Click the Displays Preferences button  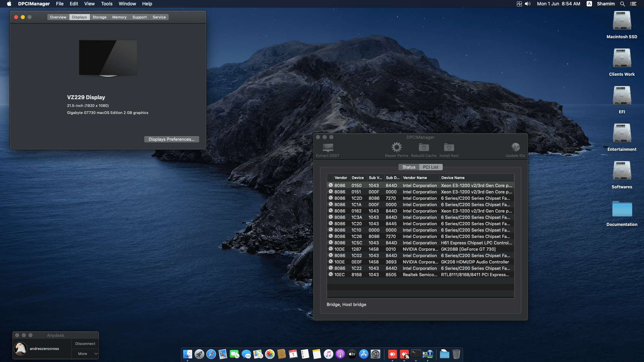click(x=171, y=139)
